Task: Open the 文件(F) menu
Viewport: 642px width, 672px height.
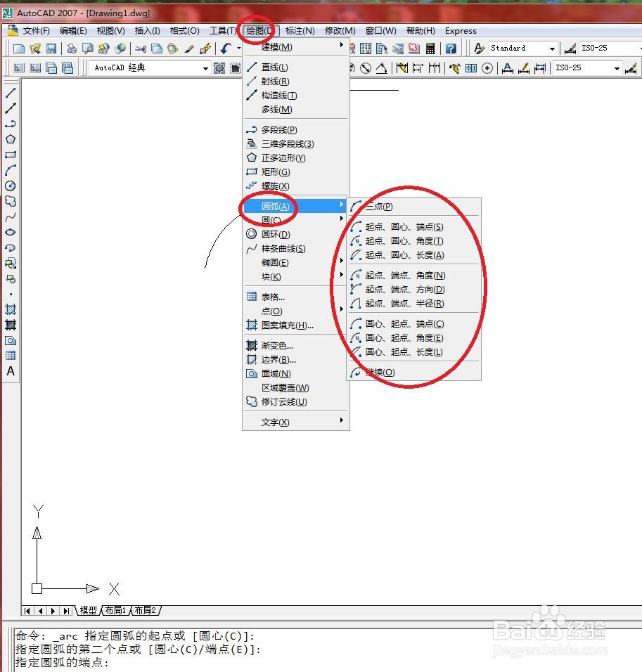Action: pyautogui.click(x=36, y=31)
